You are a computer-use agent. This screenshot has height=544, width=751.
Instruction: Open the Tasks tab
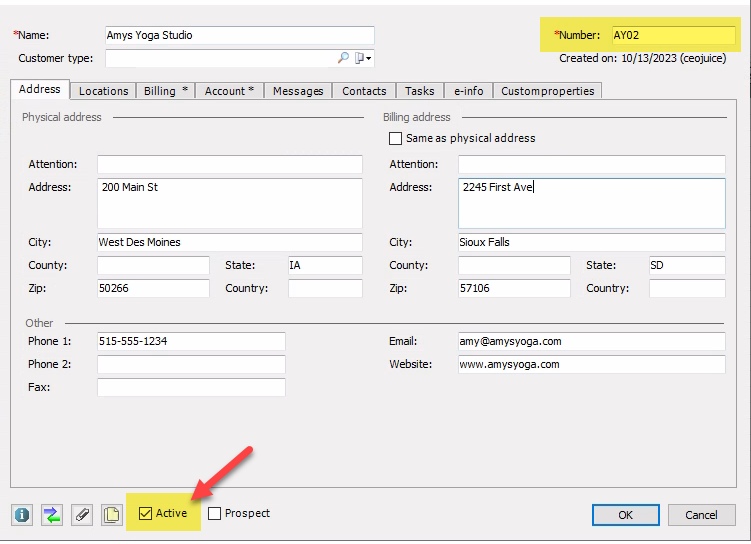(420, 91)
